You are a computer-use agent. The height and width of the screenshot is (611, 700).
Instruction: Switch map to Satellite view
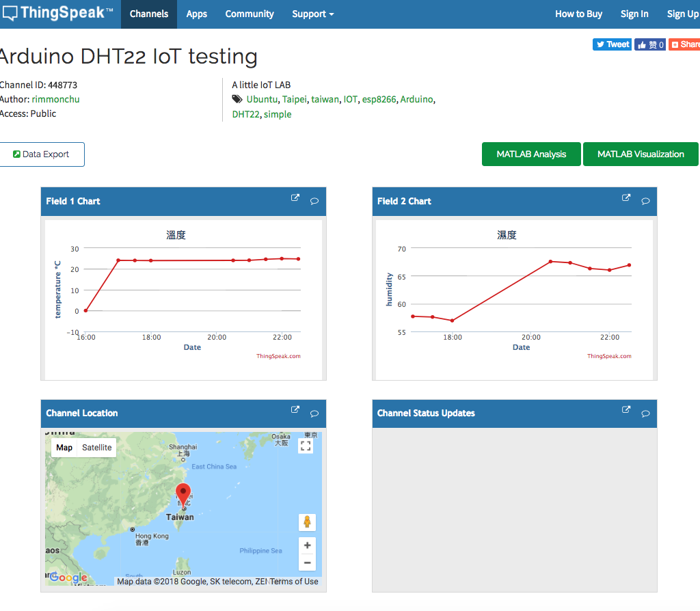[97, 448]
